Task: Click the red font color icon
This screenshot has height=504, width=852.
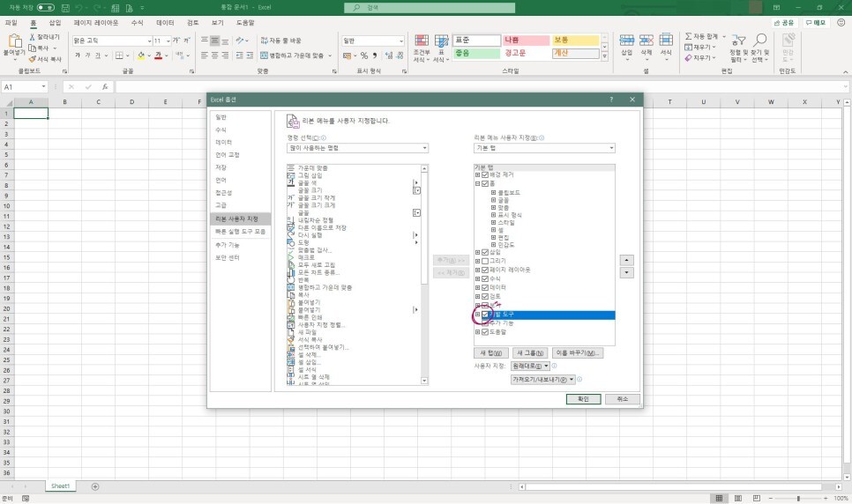Action: pos(158,55)
